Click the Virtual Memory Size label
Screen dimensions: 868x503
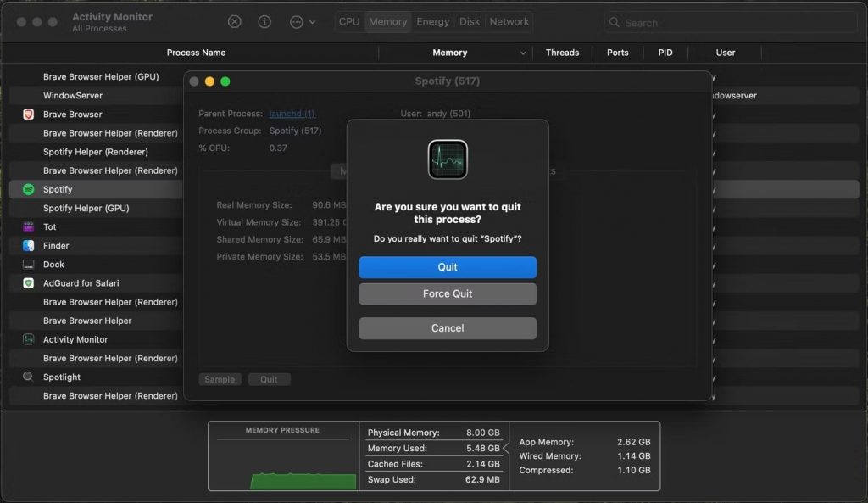tap(259, 222)
